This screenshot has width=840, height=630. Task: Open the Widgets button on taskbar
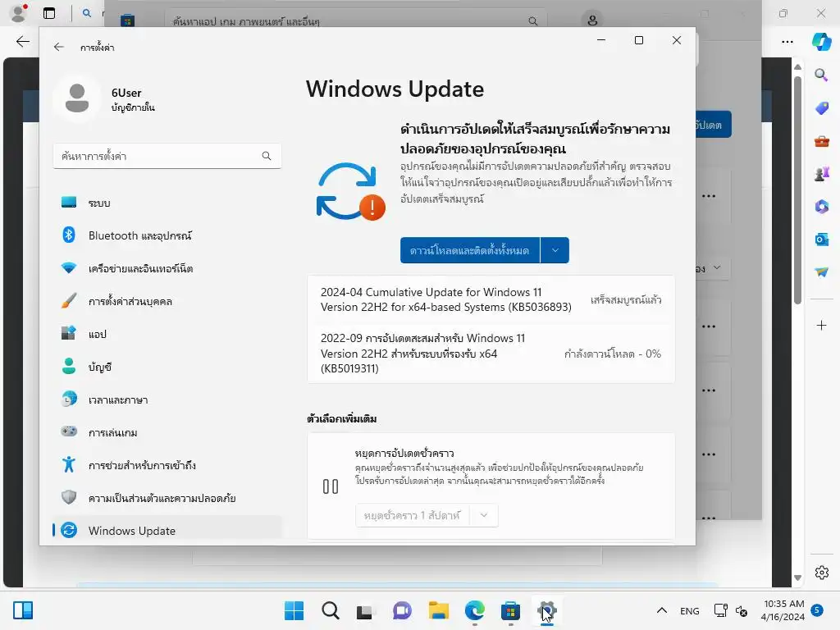(22, 610)
